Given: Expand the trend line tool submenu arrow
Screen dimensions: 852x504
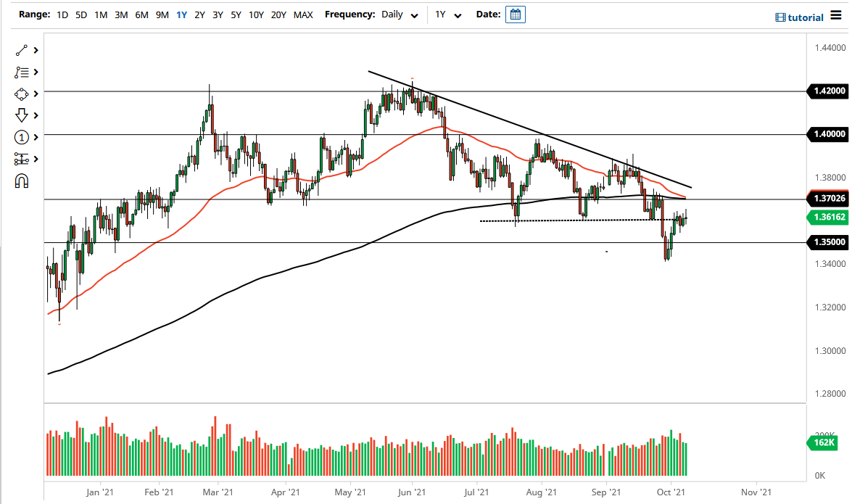Looking at the screenshot, I should click(x=35, y=50).
